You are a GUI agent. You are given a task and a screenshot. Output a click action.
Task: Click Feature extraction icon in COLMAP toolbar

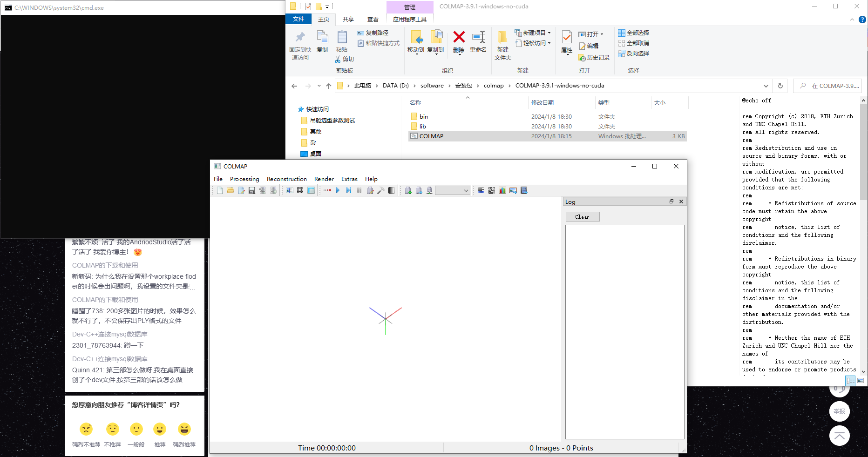click(290, 190)
